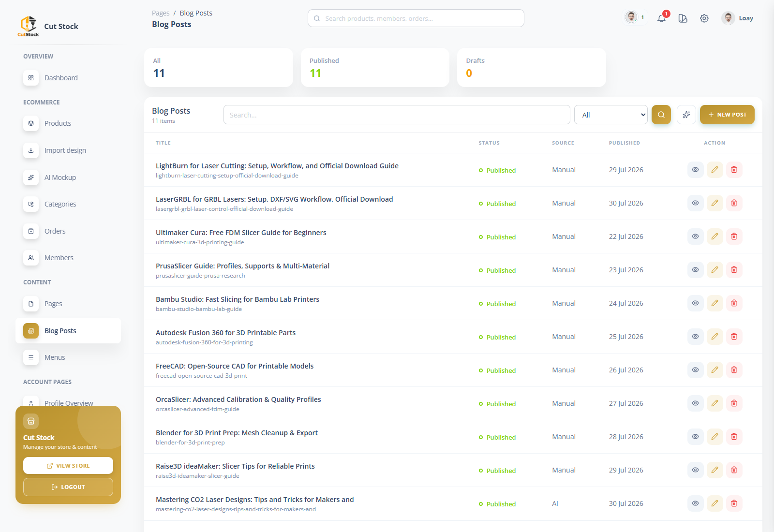Go to Products in the sidebar

(68, 123)
